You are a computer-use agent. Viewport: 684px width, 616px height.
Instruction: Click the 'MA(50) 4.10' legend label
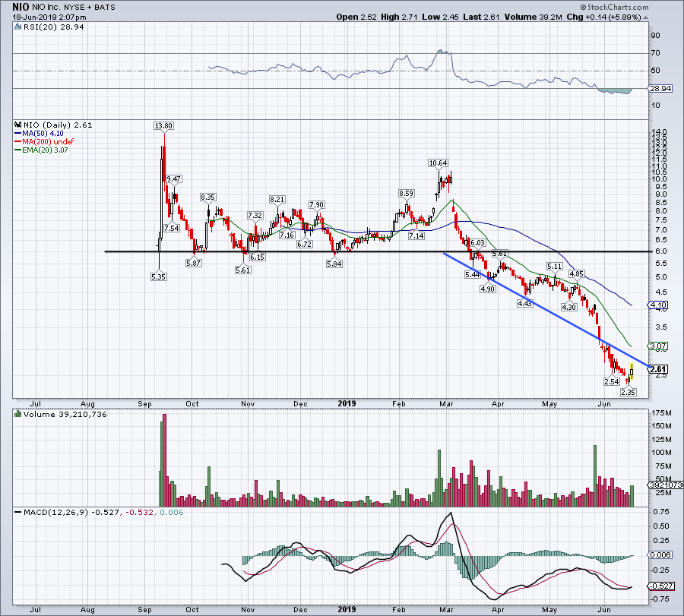coord(43,134)
